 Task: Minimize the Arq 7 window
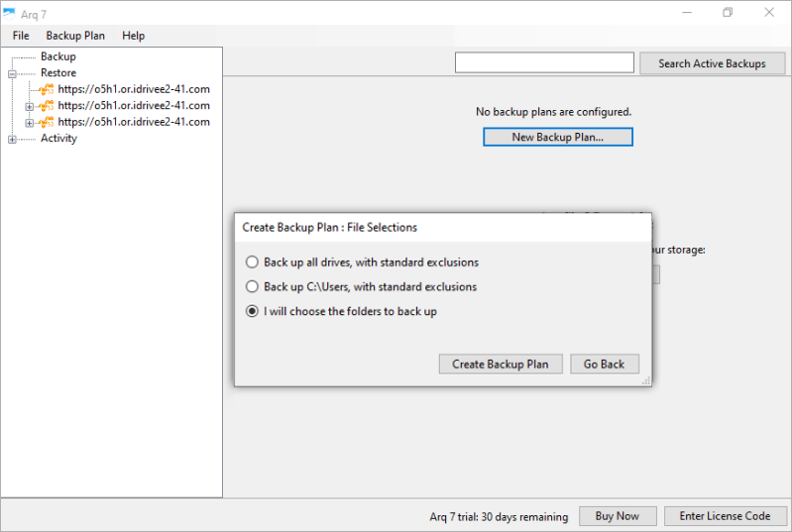click(687, 13)
